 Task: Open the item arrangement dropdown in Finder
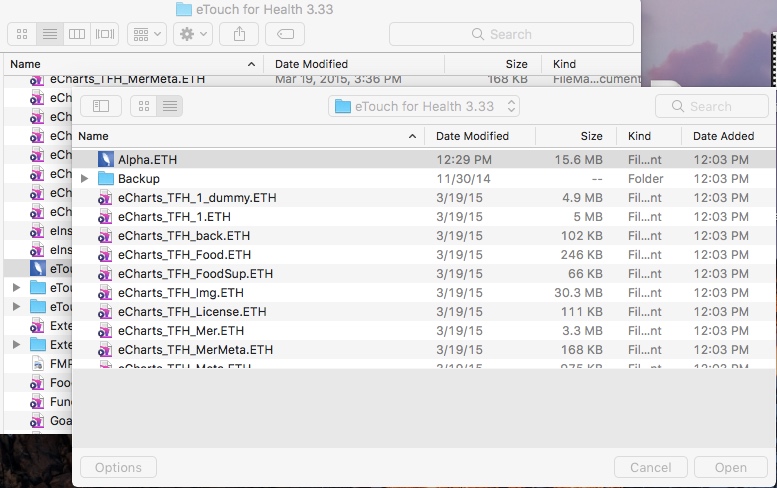point(147,34)
